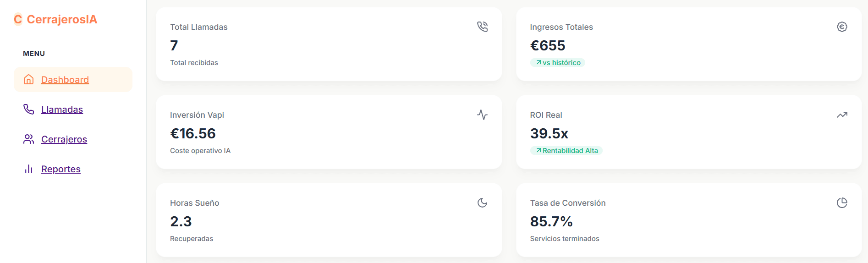Click the CerrajerosIA logo text
The height and width of the screenshot is (263, 868).
(62, 19)
